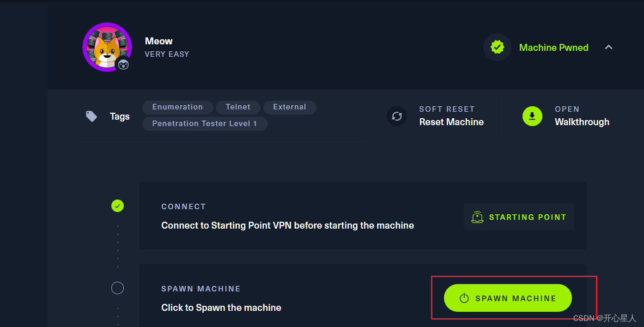Toggle the Machine Pwned status indicator
Screen dimensions: 644x327
tap(497, 47)
